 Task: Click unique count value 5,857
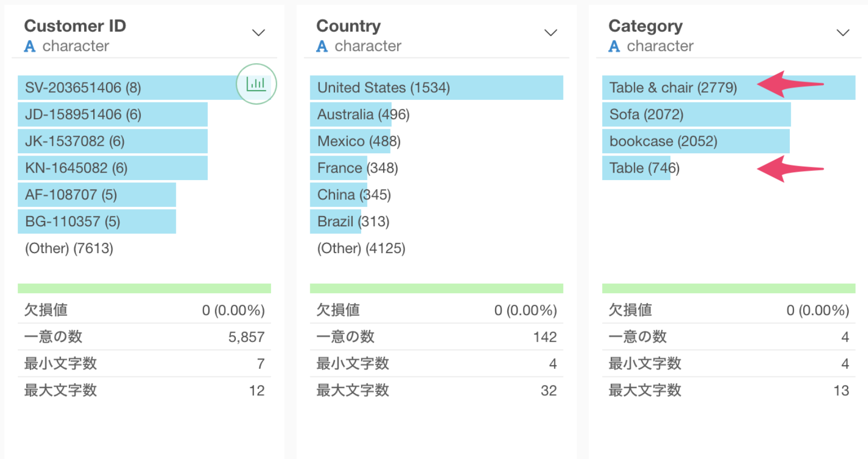246,337
